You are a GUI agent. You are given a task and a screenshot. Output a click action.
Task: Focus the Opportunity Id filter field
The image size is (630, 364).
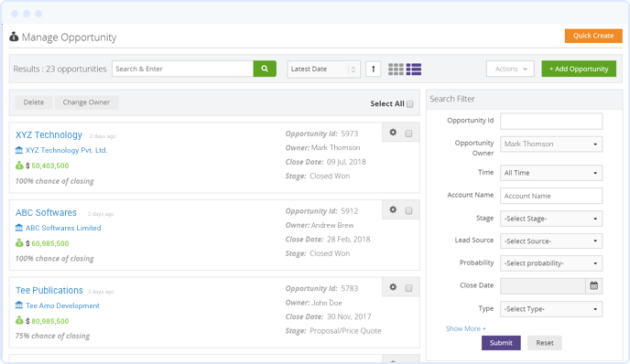coord(551,122)
